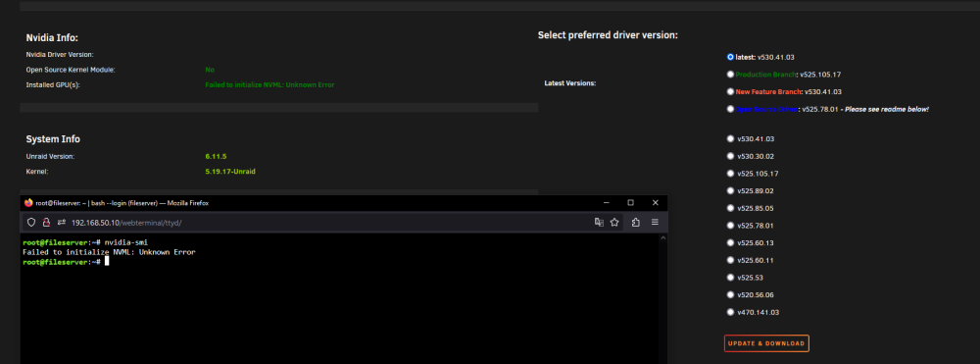Click the Open Source Kernel Module 'No' value
The height and width of the screenshot is (364, 980).
tap(210, 70)
